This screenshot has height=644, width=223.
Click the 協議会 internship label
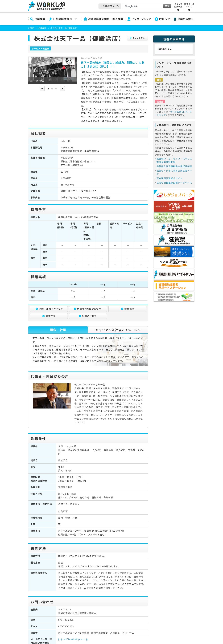[160, 101]
